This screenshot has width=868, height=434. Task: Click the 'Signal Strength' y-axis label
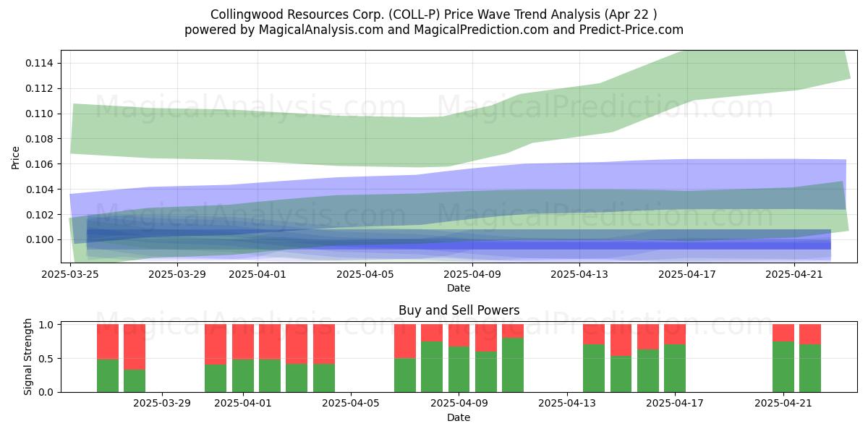(29, 357)
